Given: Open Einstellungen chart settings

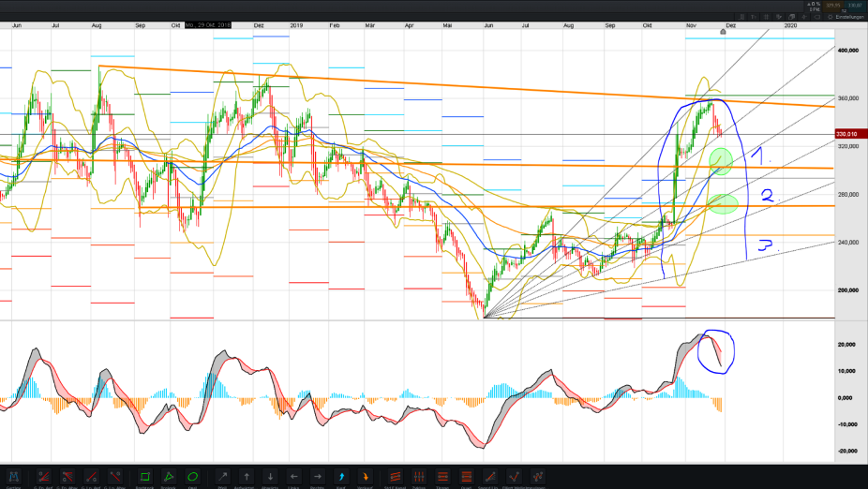Looking at the screenshot, I should (846, 17).
